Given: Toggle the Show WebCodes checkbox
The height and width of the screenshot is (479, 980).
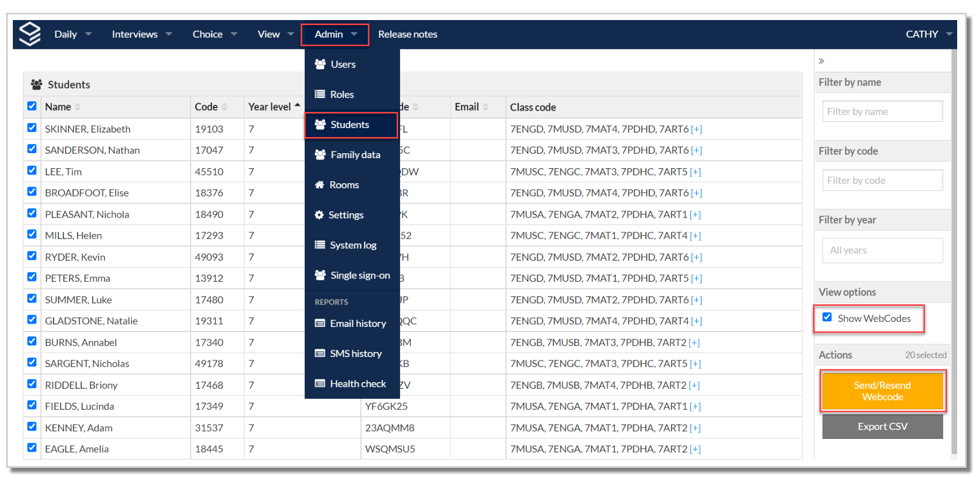Looking at the screenshot, I should pos(827,317).
